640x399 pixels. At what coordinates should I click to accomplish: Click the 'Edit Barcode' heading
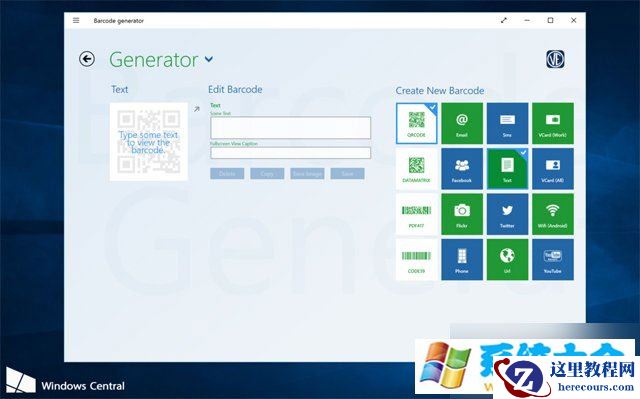pos(235,89)
